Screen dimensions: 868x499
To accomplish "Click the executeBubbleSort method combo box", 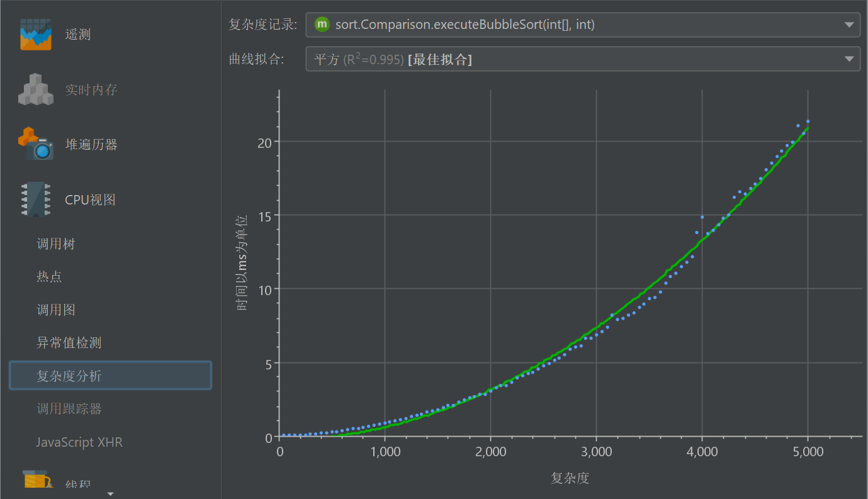I will (465, 25).
